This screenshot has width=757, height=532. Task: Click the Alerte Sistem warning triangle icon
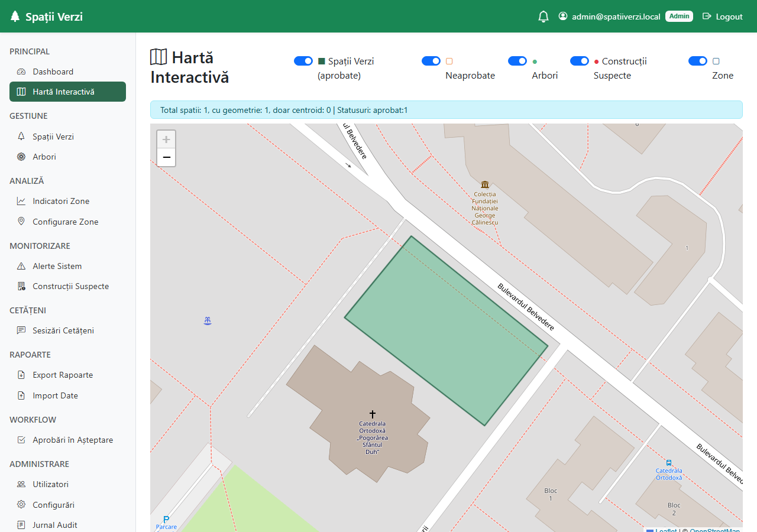[21, 266]
